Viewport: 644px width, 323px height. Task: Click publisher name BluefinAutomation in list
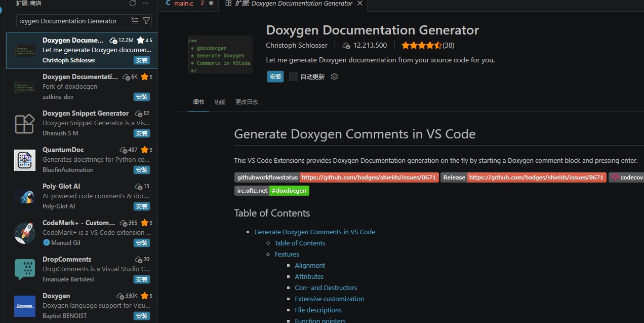click(68, 170)
